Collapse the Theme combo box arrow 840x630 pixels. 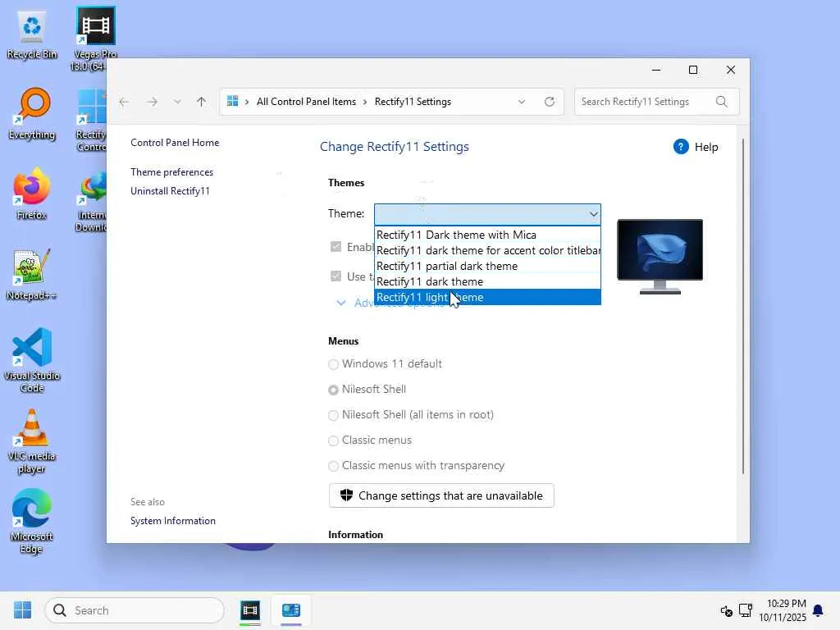[x=593, y=214]
